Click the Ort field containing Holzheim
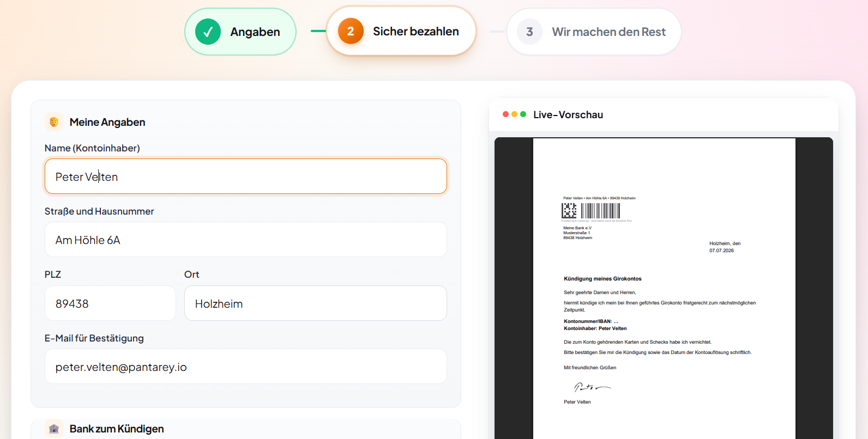 pos(316,303)
